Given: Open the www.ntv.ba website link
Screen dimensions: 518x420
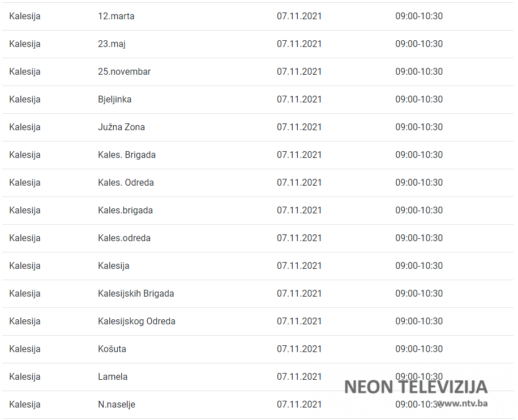Looking at the screenshot, I should coord(462,404).
